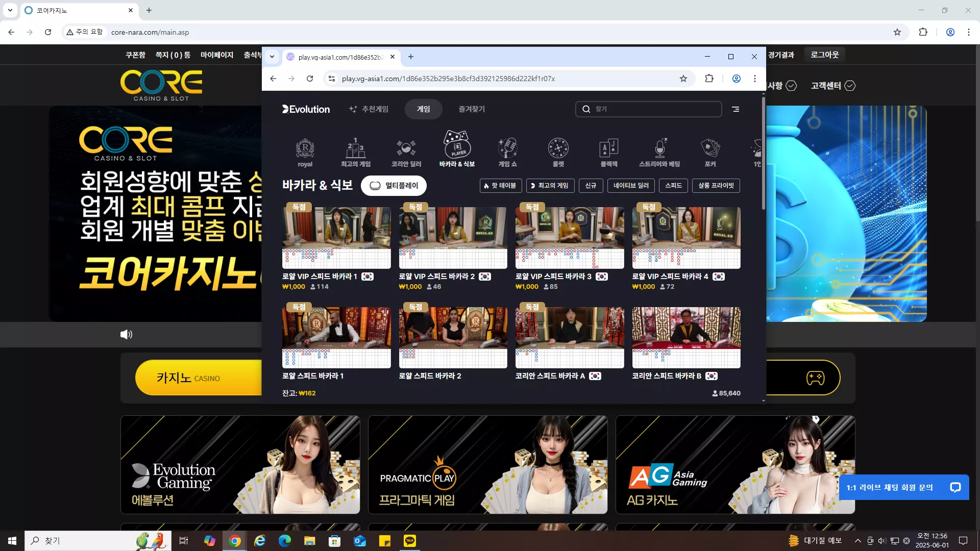Select the royal game category icon
This screenshot has height=551, width=980.
[x=305, y=152]
